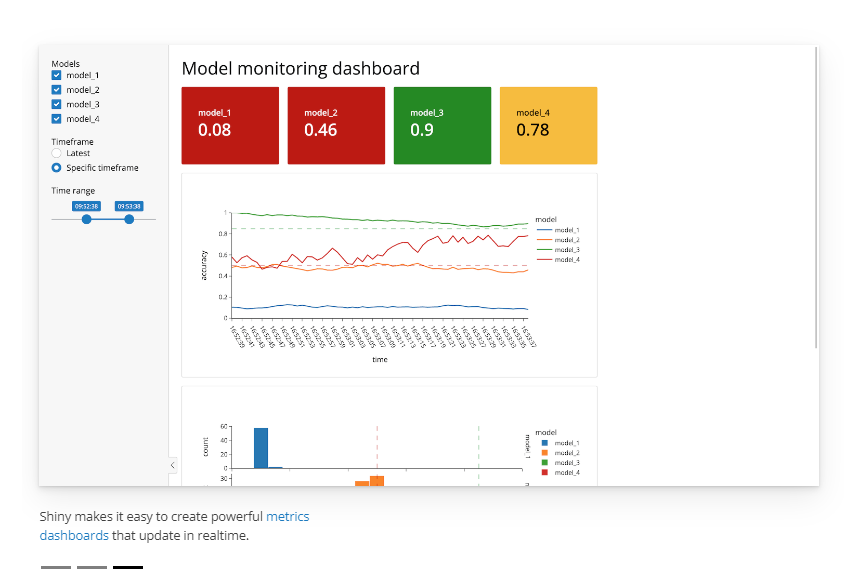This screenshot has height=587, width=844.
Task: Click model_1 blue swatch in histogram legend
Action: (545, 443)
